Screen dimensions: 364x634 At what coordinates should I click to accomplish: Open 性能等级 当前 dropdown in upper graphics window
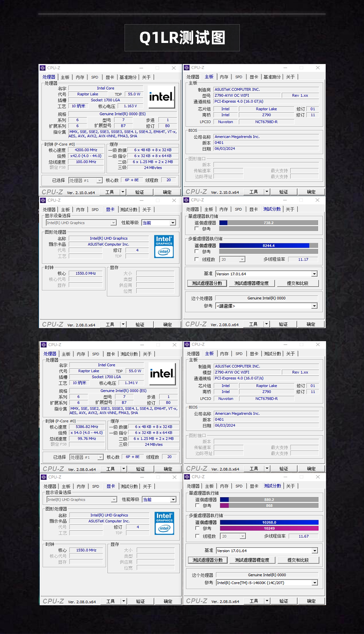[159, 223]
